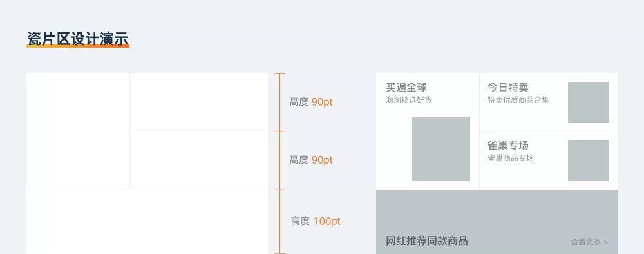Select the 雀巢专场 heading
The width and height of the screenshot is (644, 254).
(x=508, y=145)
